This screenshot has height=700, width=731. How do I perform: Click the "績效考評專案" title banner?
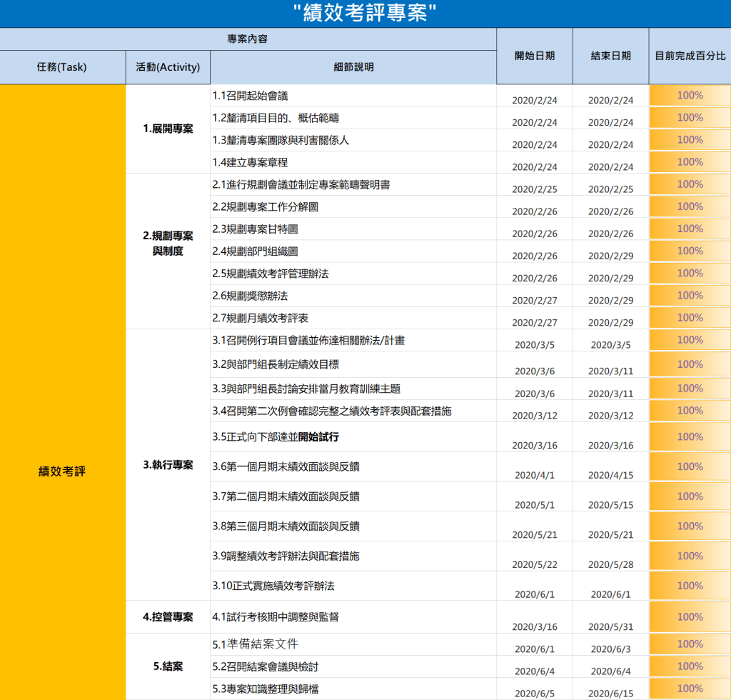pyautogui.click(x=365, y=14)
